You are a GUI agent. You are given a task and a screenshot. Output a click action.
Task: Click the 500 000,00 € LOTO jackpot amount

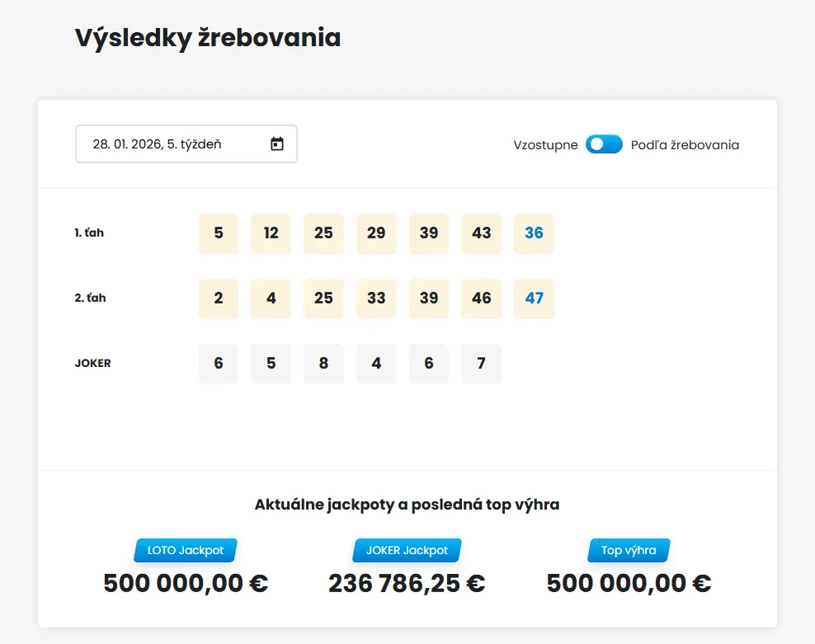click(x=184, y=583)
